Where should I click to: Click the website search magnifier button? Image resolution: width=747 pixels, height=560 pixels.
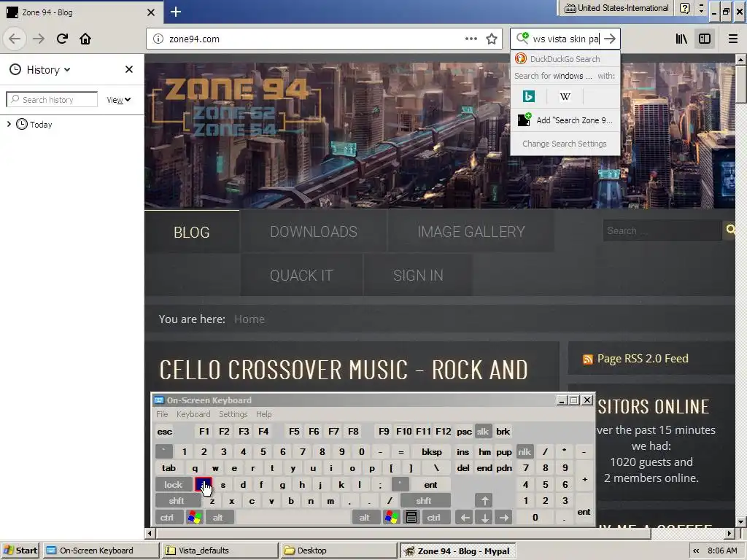pos(729,230)
